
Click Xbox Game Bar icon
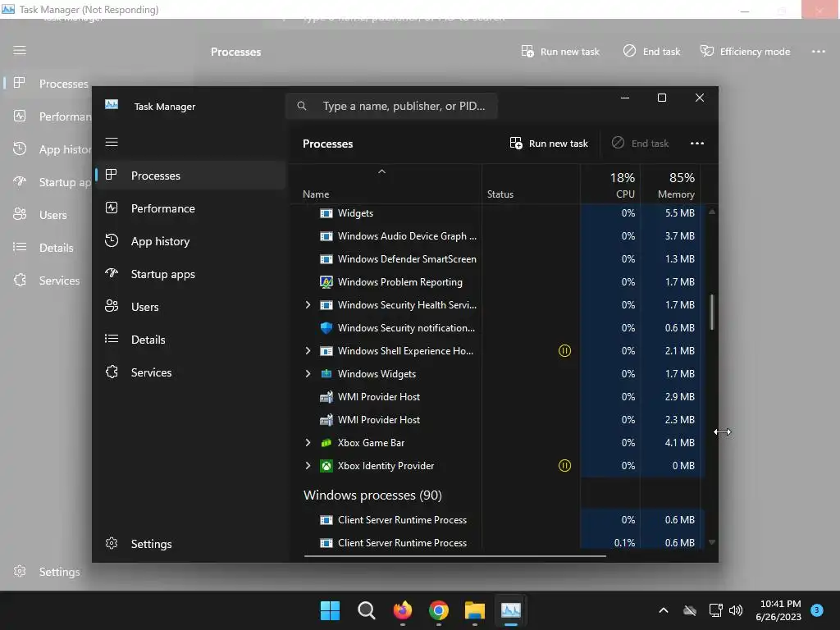(x=326, y=443)
